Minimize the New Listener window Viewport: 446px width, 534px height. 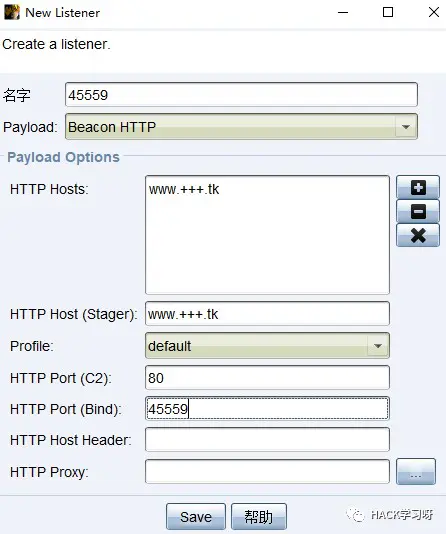coord(343,12)
